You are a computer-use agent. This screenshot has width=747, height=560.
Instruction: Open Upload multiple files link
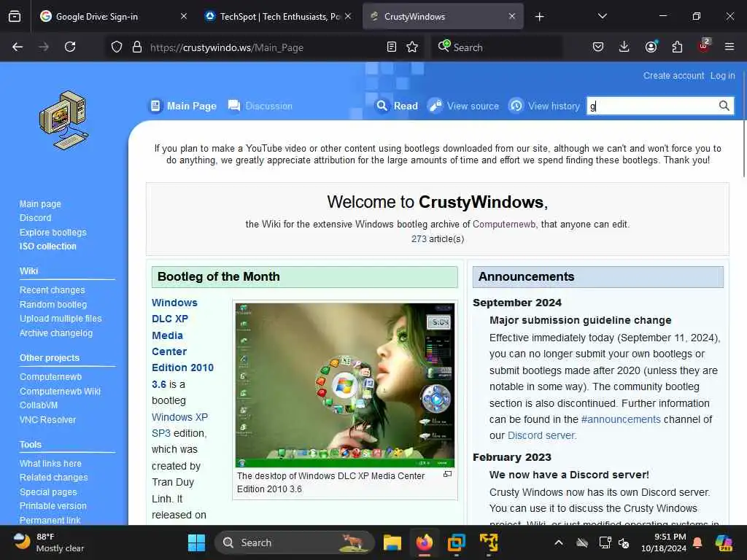point(61,319)
